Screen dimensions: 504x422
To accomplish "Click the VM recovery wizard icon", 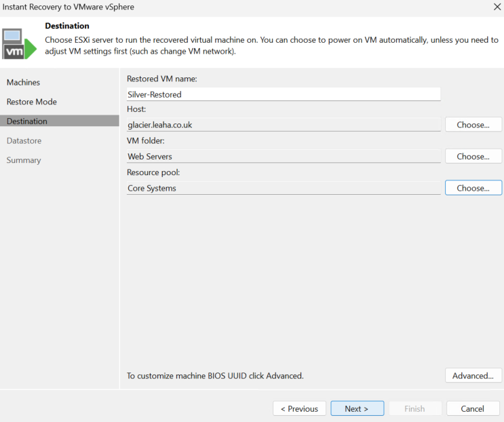I will pyautogui.click(x=19, y=43).
